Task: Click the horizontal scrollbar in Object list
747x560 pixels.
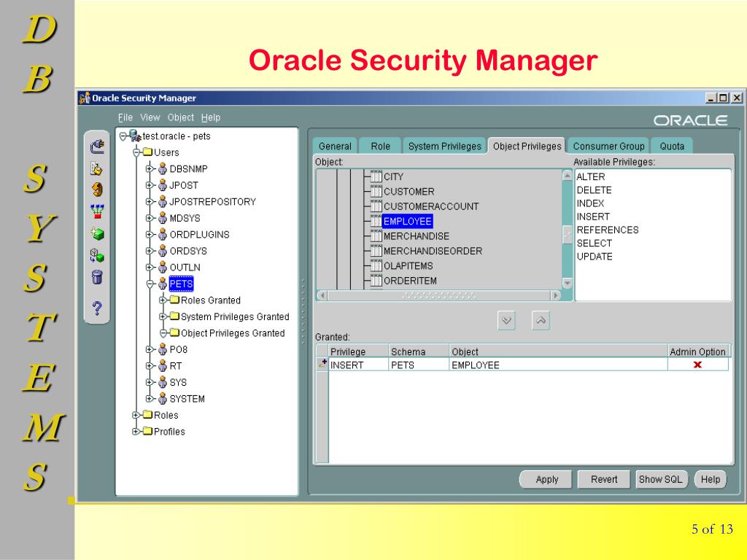Action: pyautogui.click(x=438, y=295)
